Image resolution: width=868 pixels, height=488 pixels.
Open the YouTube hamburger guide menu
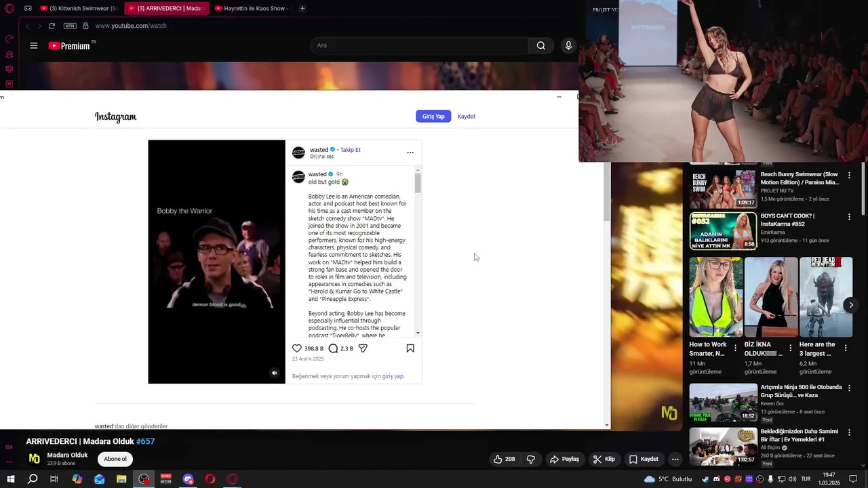point(34,45)
